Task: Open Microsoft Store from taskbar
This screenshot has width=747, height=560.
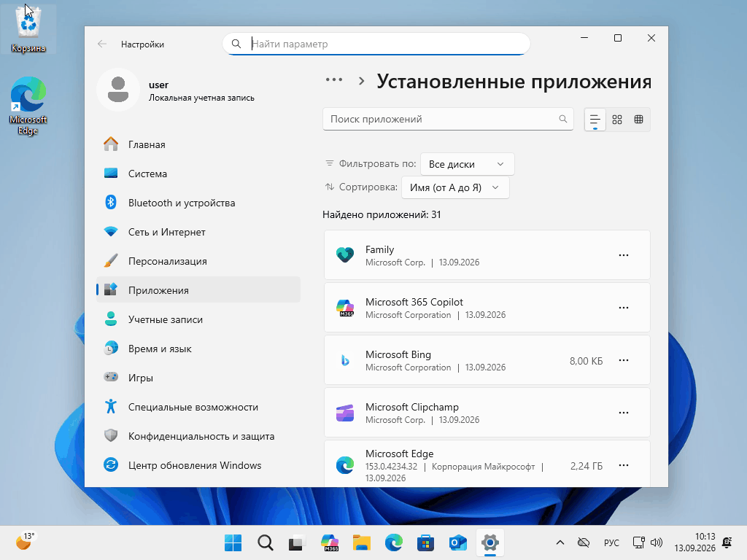Action: 425,542
